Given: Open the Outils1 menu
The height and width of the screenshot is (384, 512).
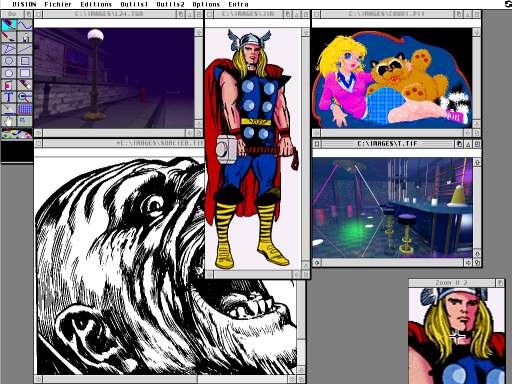Looking at the screenshot, I should tap(134, 4).
